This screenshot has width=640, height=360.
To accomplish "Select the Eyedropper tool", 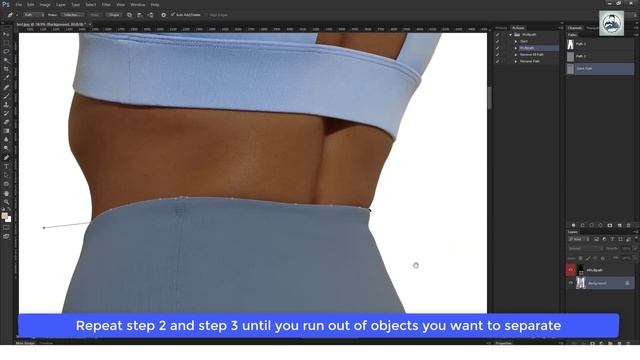I will pos(6,78).
